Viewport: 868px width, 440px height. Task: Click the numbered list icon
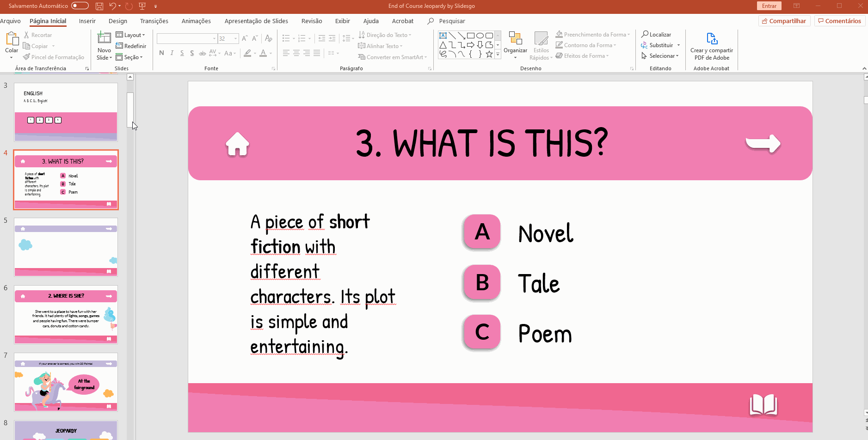pyautogui.click(x=302, y=38)
